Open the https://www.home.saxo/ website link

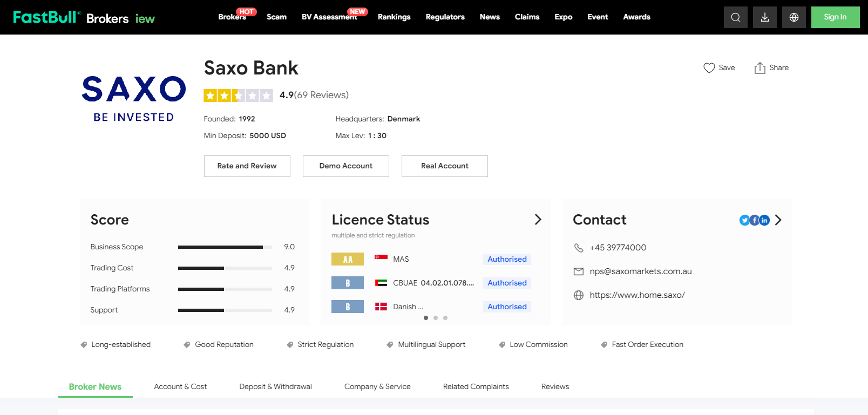click(637, 295)
